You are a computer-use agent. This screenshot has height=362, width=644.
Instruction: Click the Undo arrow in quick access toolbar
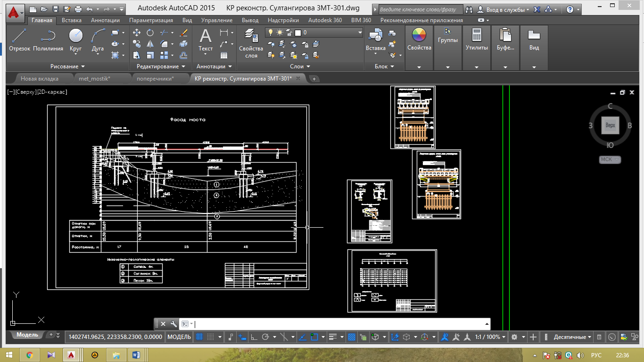90,9
